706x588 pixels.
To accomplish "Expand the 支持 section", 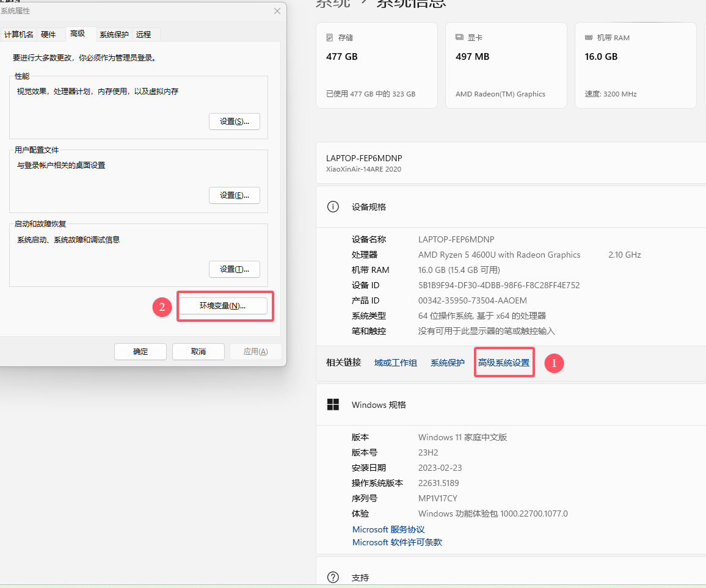I will (511, 572).
